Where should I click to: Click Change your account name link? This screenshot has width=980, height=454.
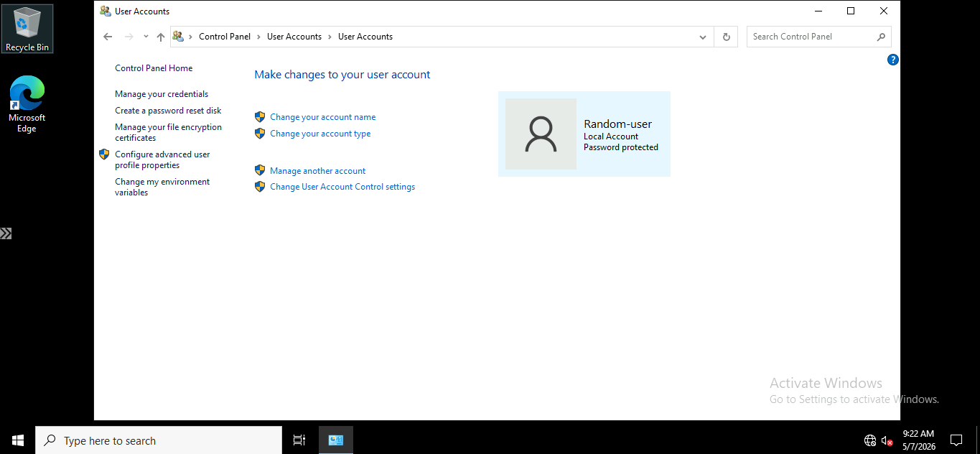point(322,117)
